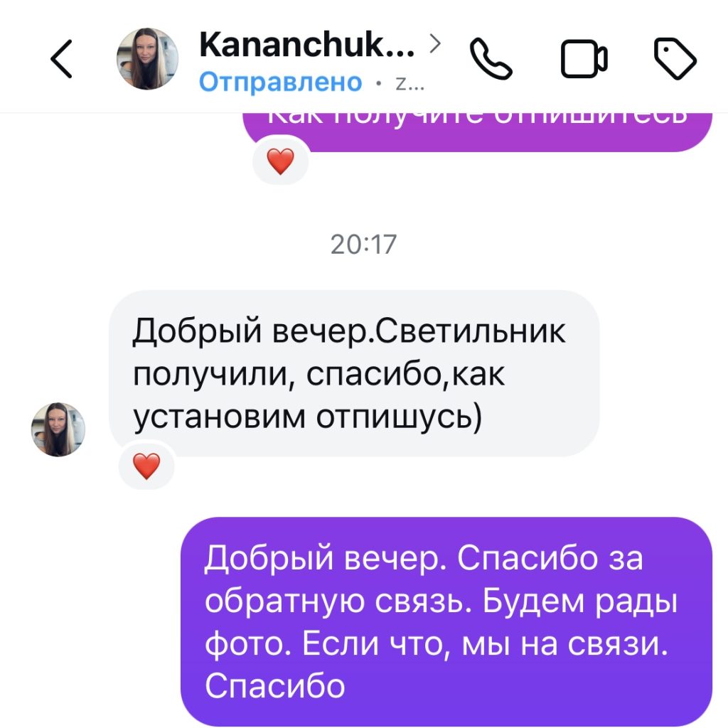Tap 'Будем рады' text in purple reply
This screenshot has width=728, height=728.
pos(580,602)
